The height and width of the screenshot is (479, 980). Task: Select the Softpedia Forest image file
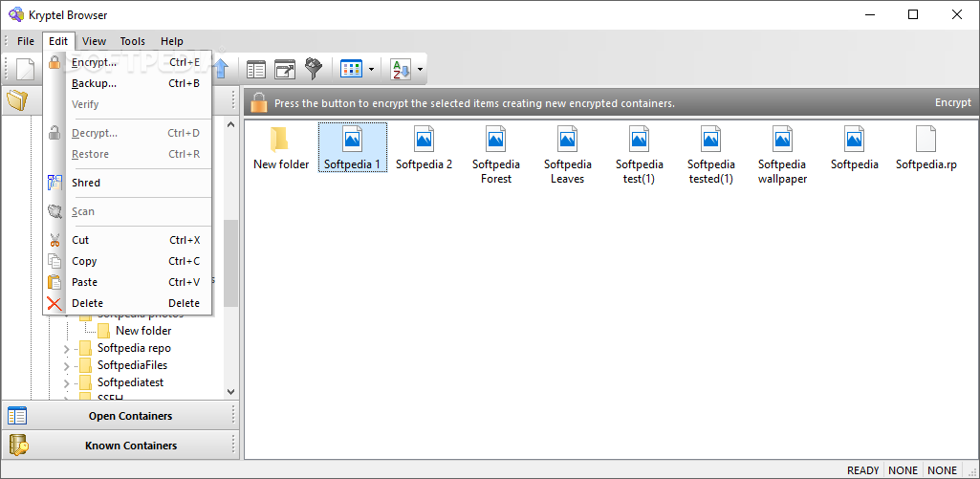pyautogui.click(x=495, y=155)
